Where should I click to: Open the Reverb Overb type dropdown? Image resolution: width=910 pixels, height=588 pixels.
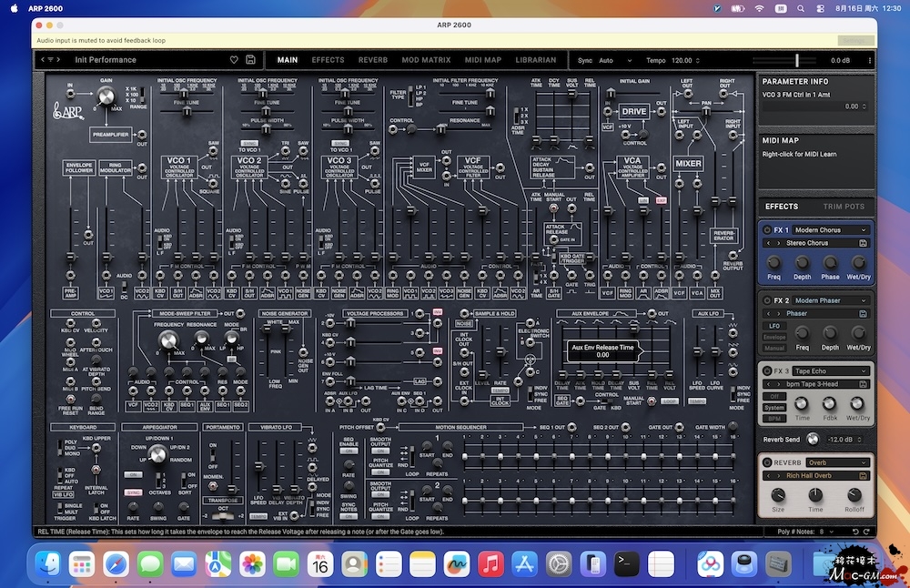pyautogui.click(x=837, y=462)
